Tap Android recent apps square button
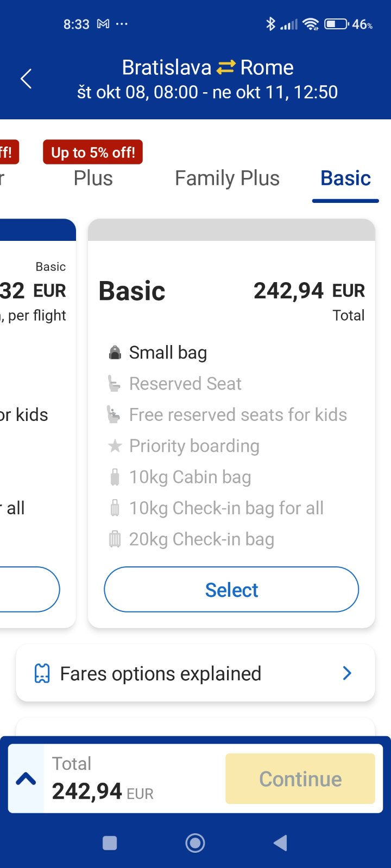 [x=110, y=843]
